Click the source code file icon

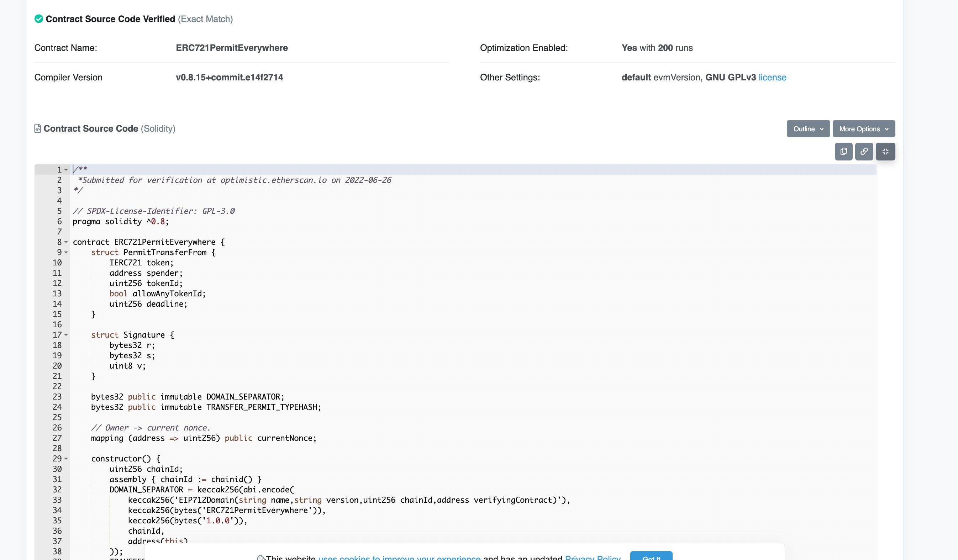38,128
